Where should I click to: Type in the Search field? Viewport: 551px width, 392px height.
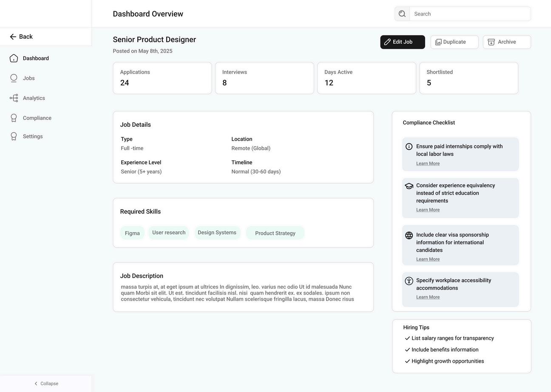(470, 14)
